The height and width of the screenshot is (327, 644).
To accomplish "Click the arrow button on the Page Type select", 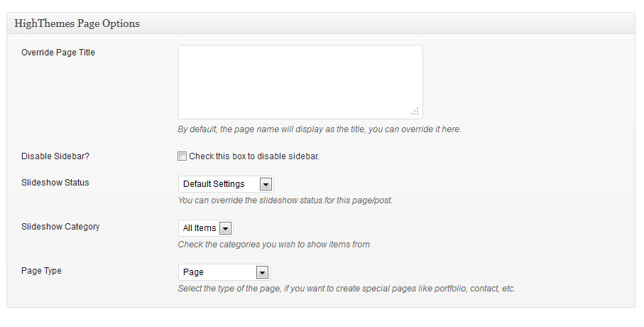I will click(x=262, y=273).
